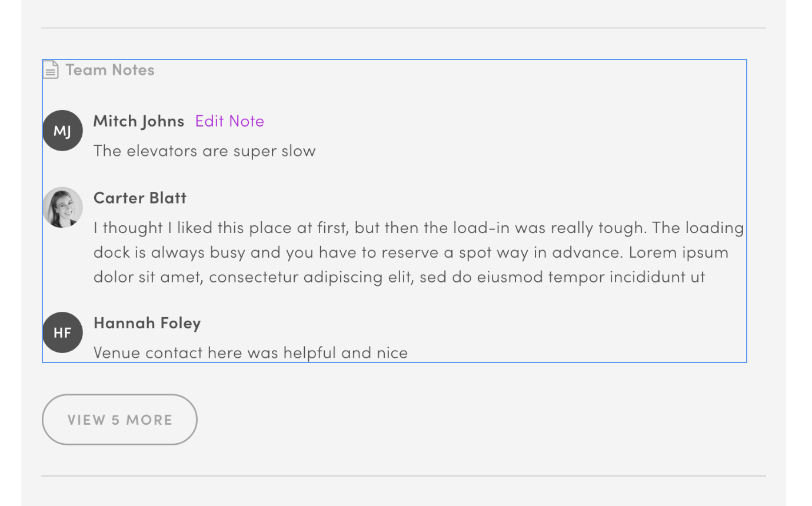The height and width of the screenshot is (506, 812).
Task: Open the MJ initials avatar
Action: point(62,131)
